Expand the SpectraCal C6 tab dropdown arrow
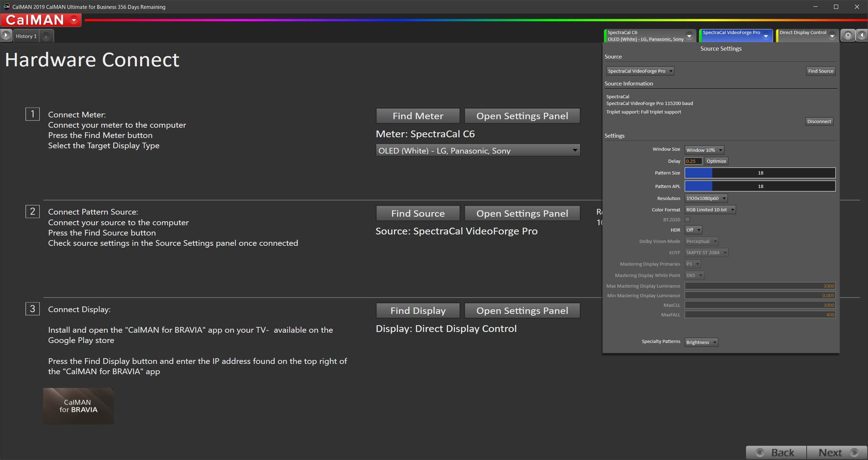This screenshot has width=868, height=460. click(x=690, y=36)
